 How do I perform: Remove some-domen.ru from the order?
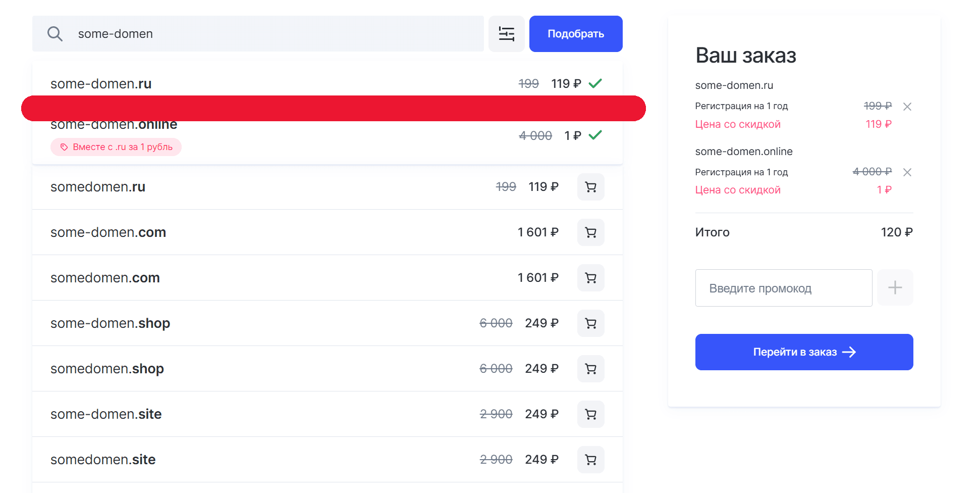[907, 107]
